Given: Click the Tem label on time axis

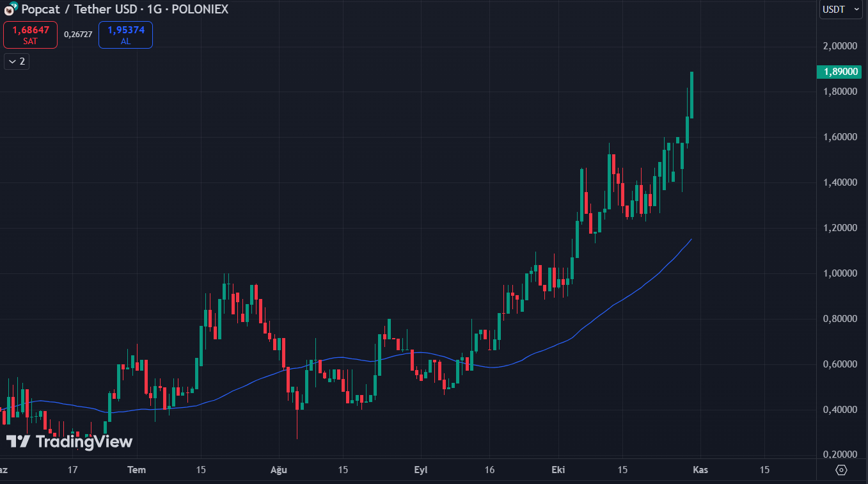Looking at the screenshot, I should (136, 470).
